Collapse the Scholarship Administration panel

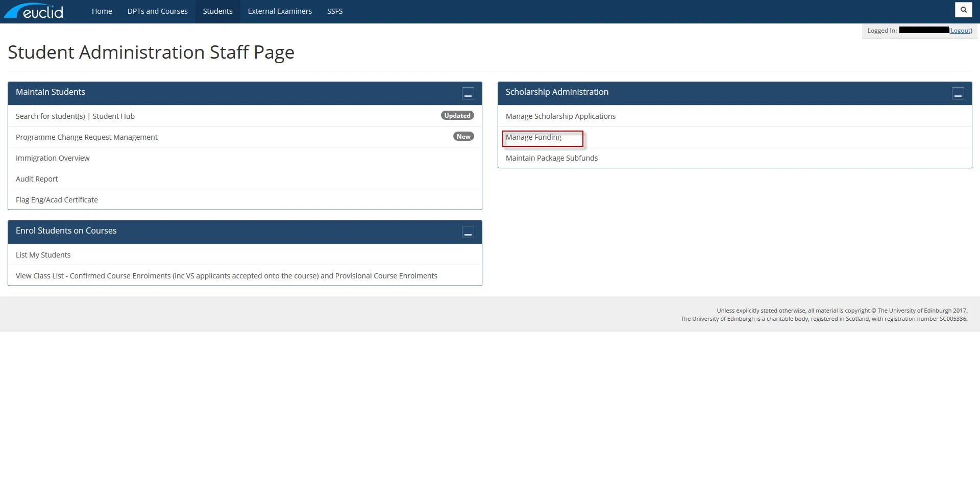coord(959,93)
